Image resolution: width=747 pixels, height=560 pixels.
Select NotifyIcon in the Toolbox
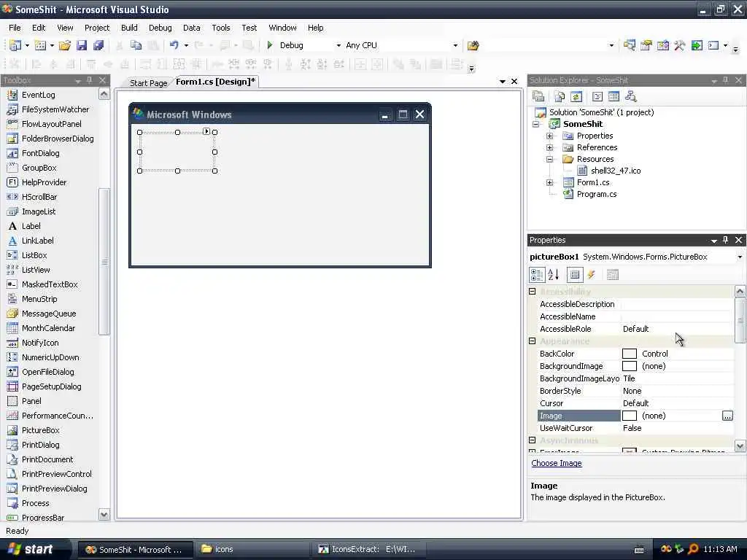click(x=40, y=343)
